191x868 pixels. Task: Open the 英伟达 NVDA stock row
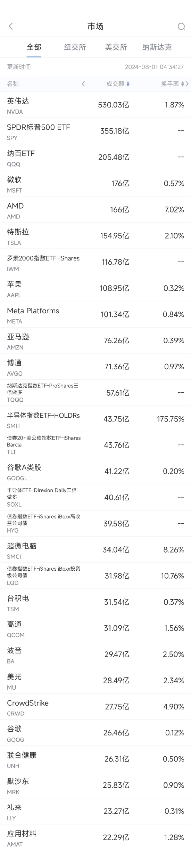point(95,105)
